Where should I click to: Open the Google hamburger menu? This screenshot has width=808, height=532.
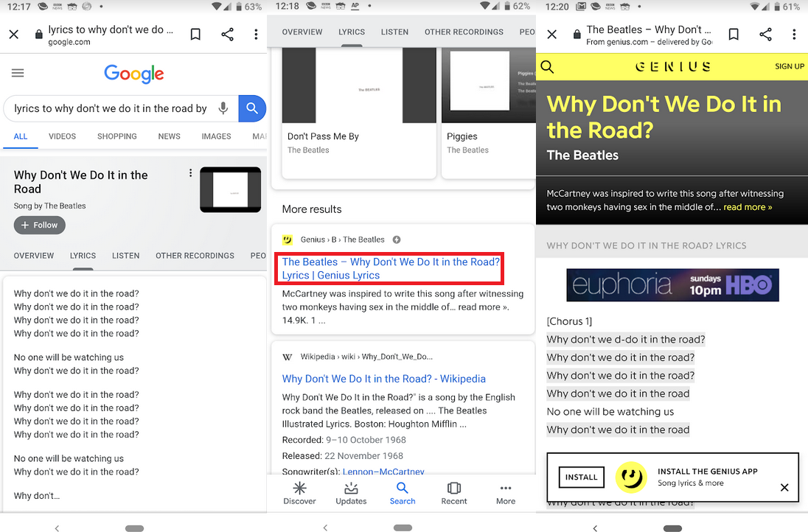(x=18, y=73)
